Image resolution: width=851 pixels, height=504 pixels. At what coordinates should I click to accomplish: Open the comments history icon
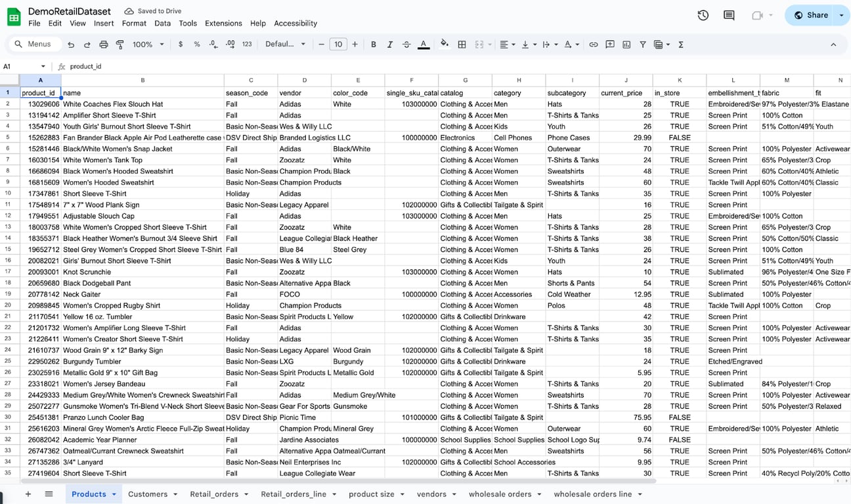coord(729,15)
